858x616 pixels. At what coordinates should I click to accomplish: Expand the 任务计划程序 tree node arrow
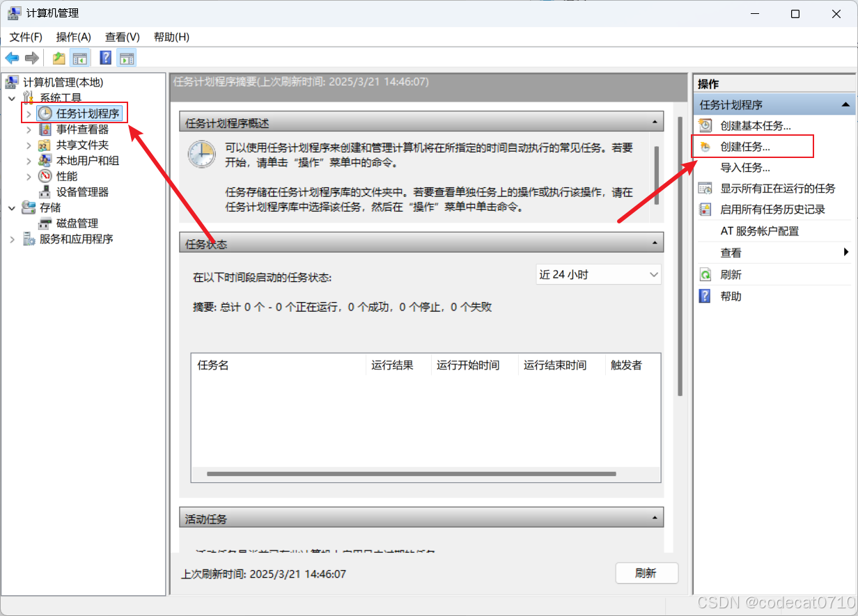(x=29, y=113)
